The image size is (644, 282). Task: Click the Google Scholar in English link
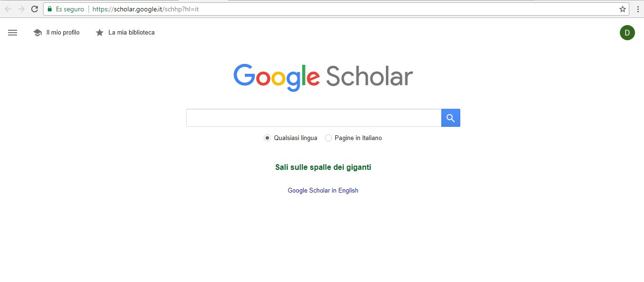point(323,191)
